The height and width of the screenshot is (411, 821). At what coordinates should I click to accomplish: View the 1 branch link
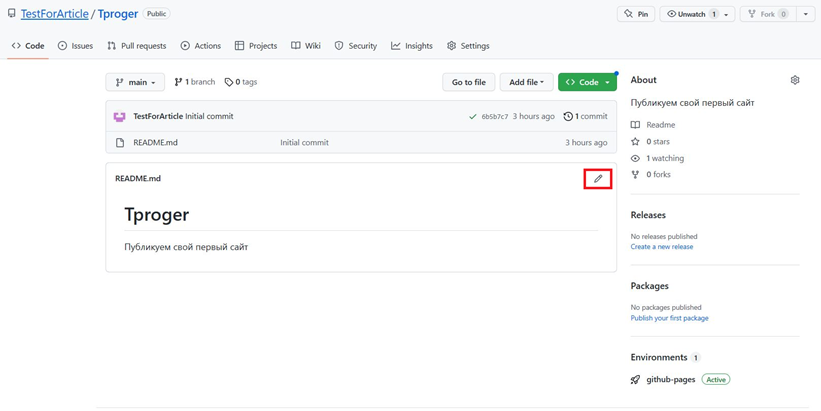[195, 82]
